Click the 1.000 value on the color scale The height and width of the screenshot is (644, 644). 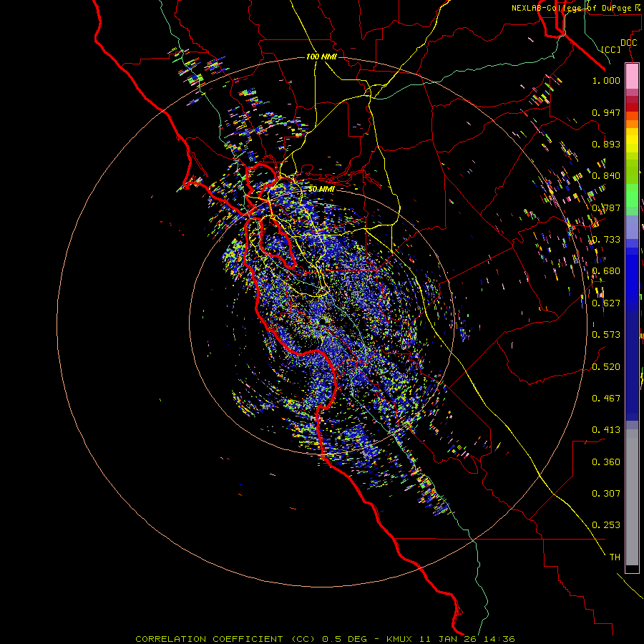pyautogui.click(x=606, y=80)
